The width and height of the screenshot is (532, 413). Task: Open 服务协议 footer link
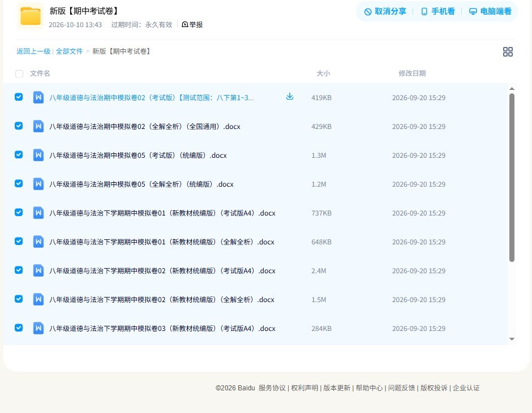tap(272, 388)
